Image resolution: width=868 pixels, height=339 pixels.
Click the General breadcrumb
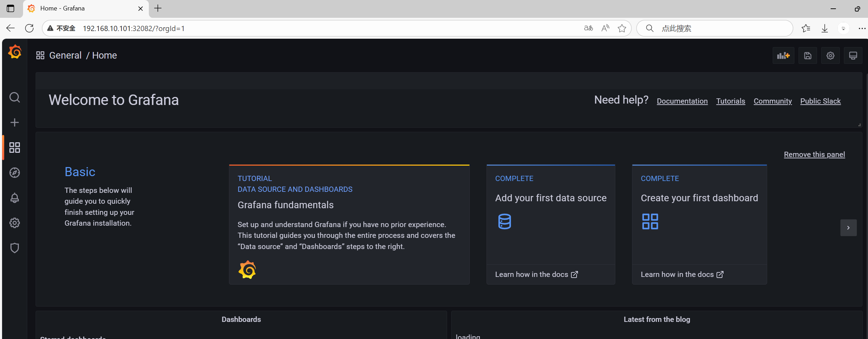click(x=65, y=55)
